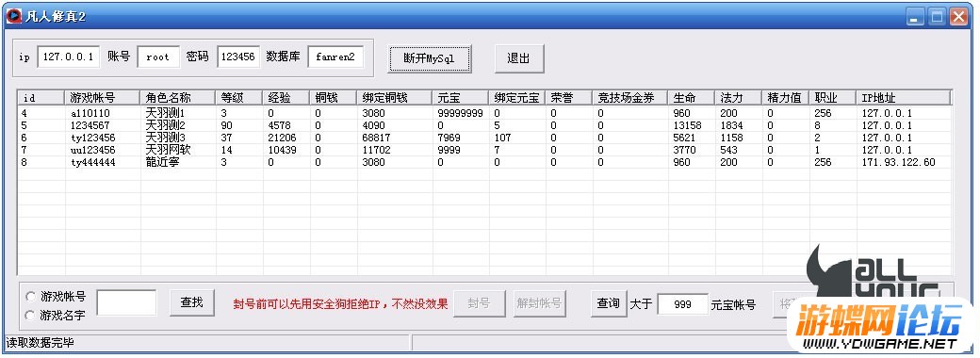Click the 99999999 元宝 value

click(460, 114)
